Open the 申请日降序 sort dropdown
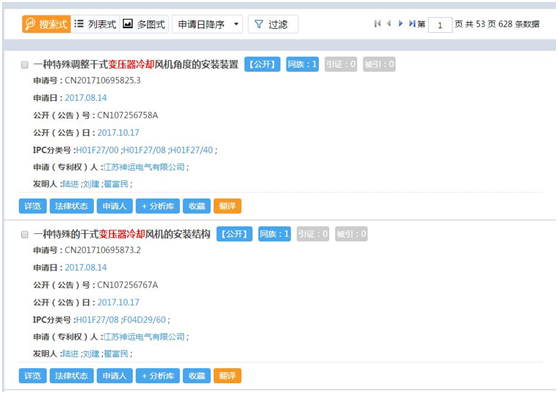 207,24
